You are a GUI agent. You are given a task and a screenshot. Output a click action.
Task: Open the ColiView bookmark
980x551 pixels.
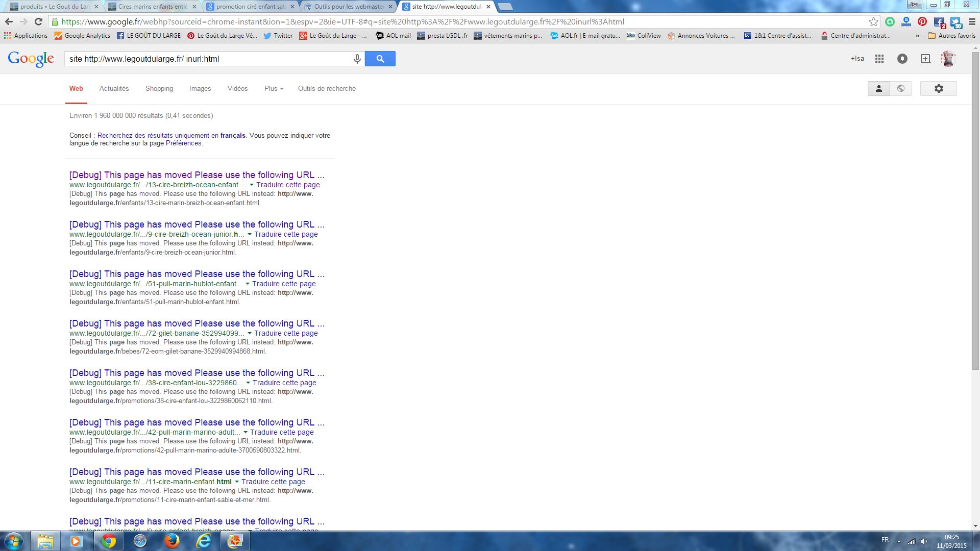point(644,36)
